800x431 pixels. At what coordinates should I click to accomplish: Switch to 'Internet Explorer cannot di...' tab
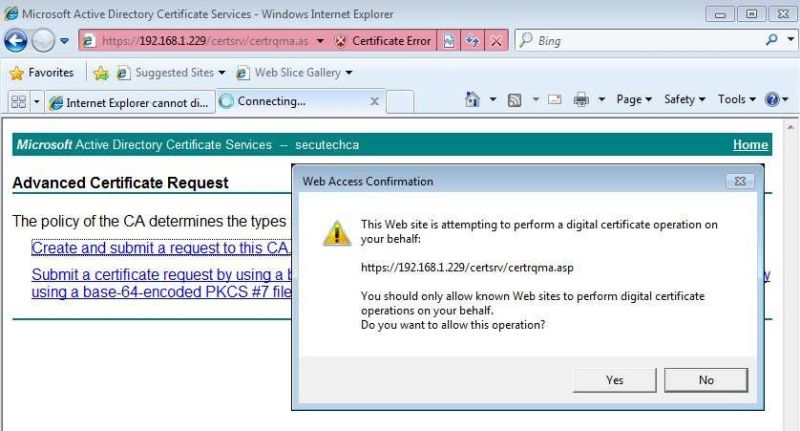click(x=130, y=103)
